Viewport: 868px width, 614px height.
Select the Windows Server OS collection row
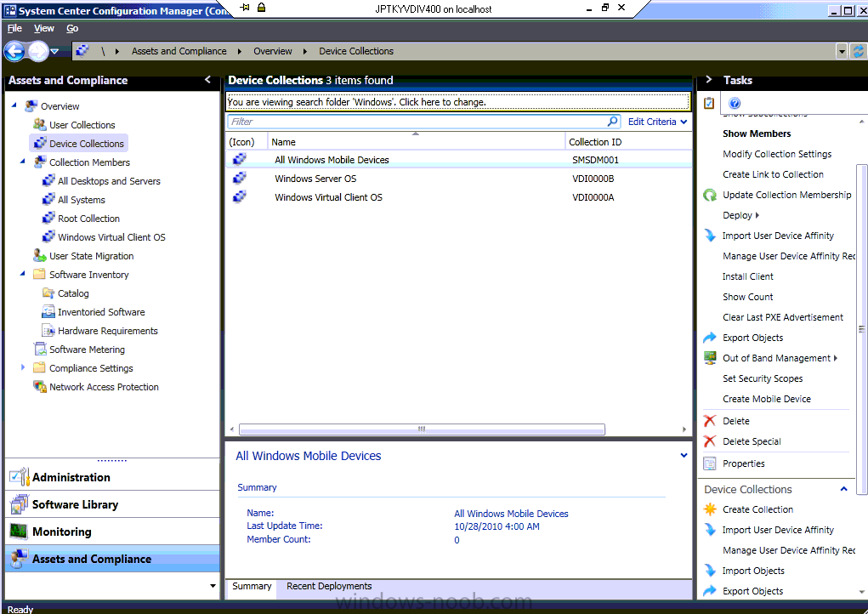(459, 179)
